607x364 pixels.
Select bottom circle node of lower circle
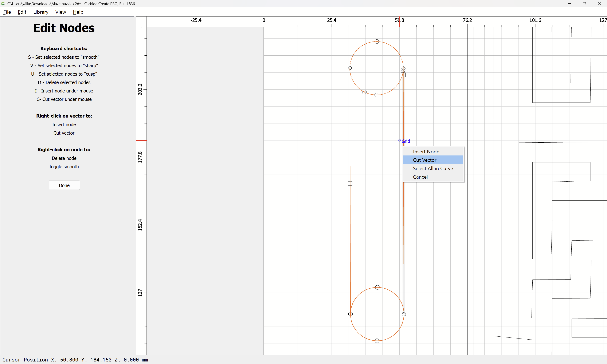377,341
